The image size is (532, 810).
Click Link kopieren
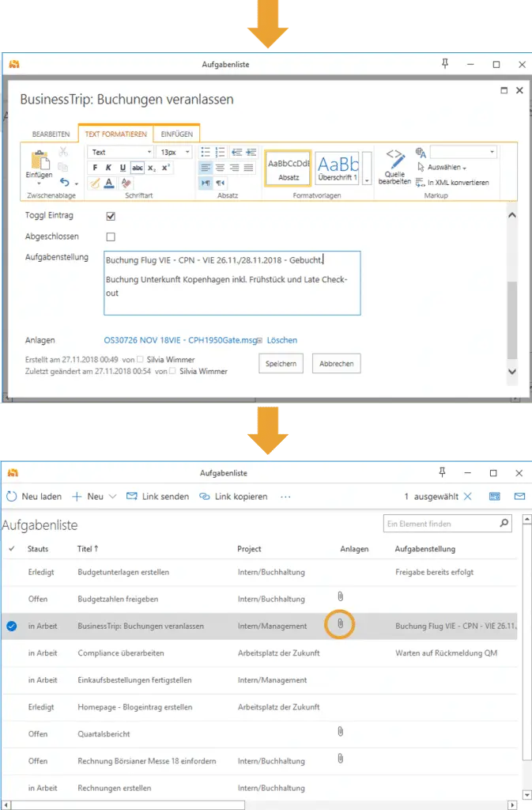(x=233, y=497)
